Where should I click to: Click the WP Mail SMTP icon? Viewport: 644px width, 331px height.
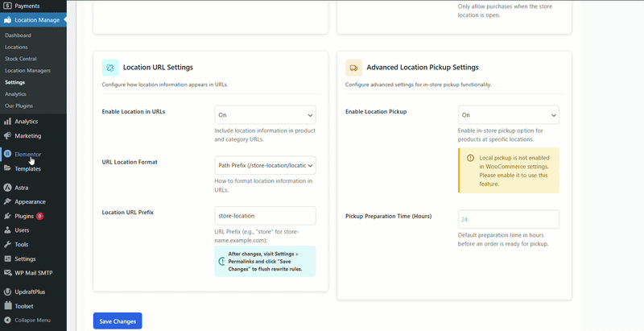coord(7,273)
